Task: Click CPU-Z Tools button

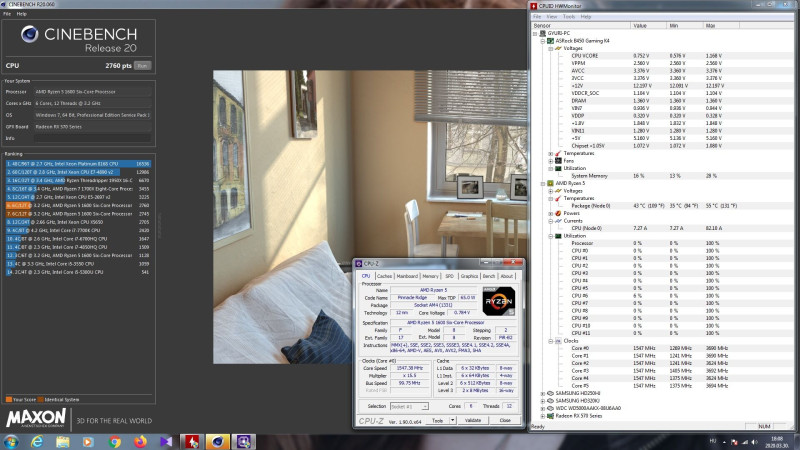Action: point(437,420)
